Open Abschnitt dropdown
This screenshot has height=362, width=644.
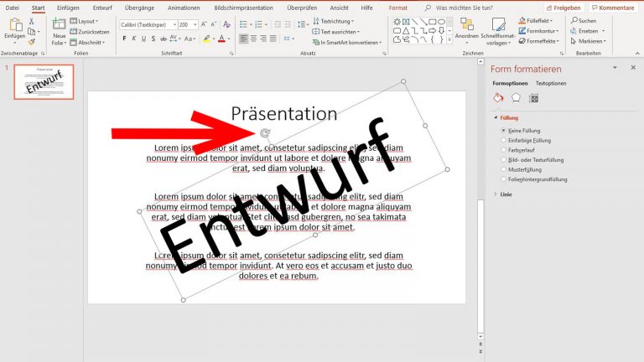pyautogui.click(x=87, y=42)
